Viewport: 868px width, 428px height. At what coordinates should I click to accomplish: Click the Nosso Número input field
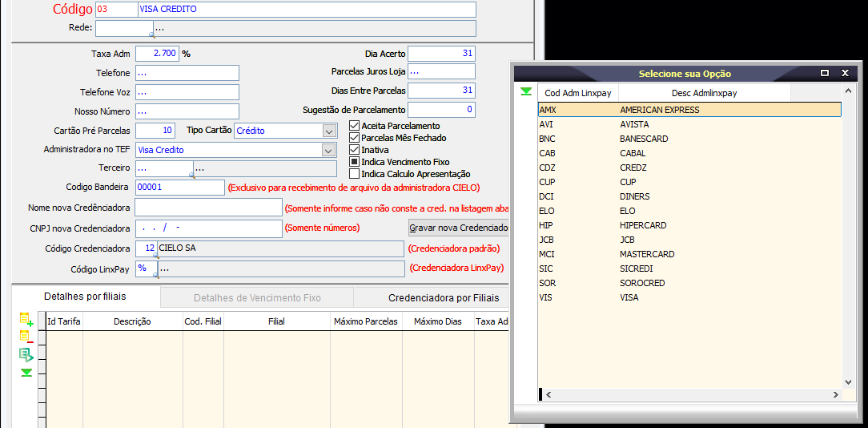(187, 111)
